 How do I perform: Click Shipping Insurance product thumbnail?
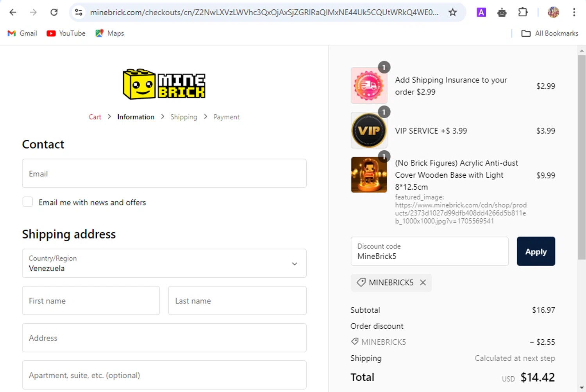(369, 86)
